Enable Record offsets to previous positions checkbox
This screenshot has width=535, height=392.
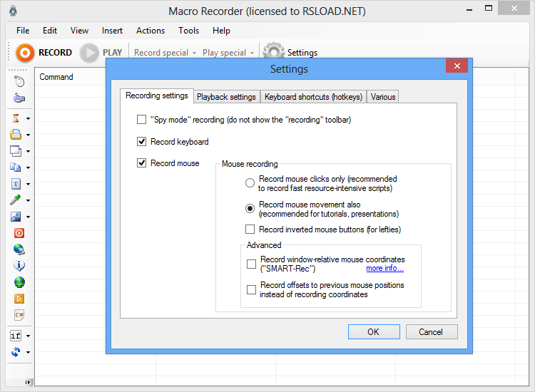pos(252,290)
